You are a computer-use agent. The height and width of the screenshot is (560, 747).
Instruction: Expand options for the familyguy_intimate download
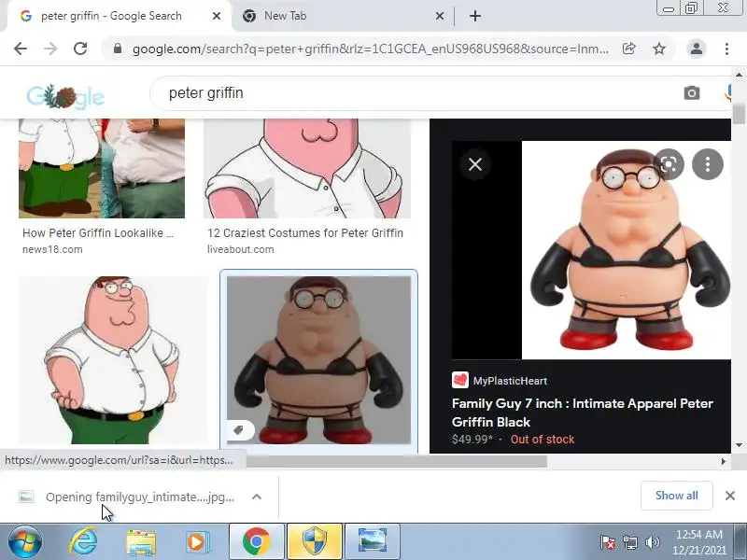[x=257, y=497]
